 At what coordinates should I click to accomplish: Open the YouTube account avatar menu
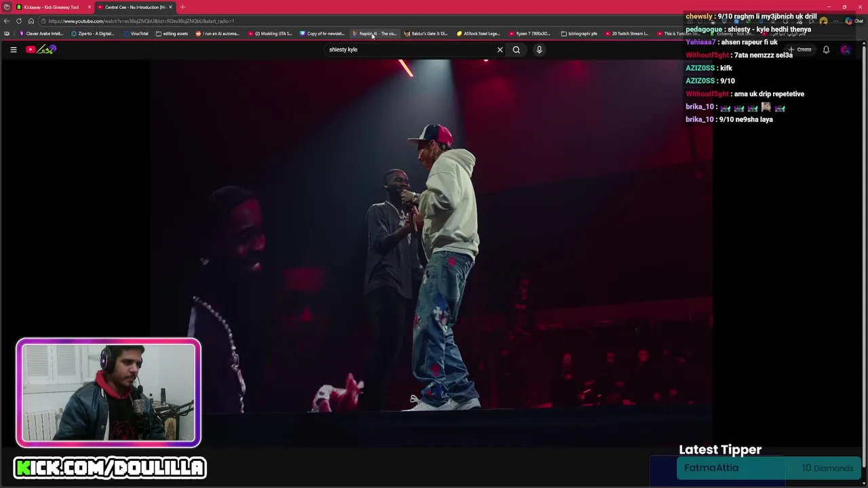point(845,49)
